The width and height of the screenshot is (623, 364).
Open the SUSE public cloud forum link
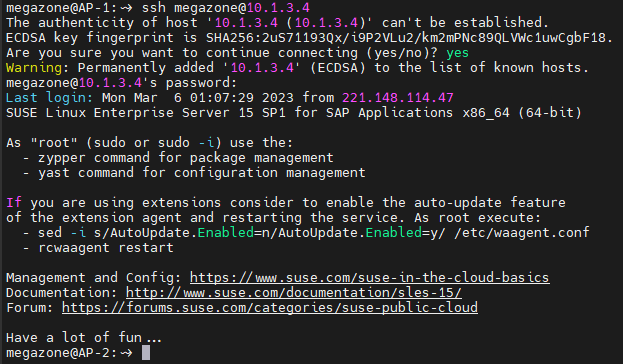[x=270, y=308]
